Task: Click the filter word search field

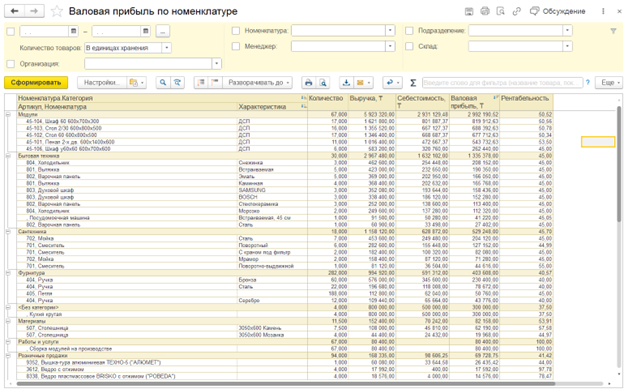Action: pos(502,82)
